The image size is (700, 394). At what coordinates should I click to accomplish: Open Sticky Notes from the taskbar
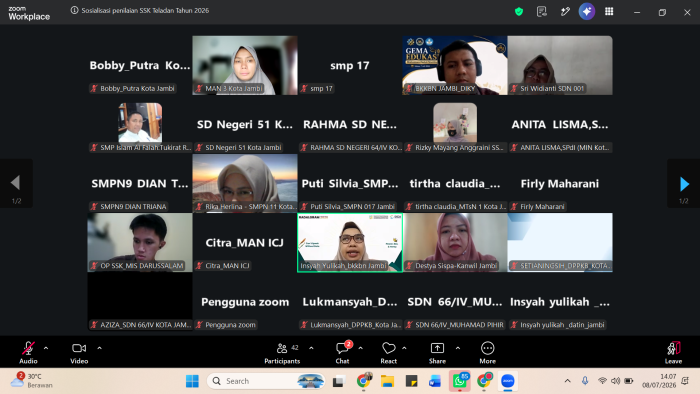[411, 381]
